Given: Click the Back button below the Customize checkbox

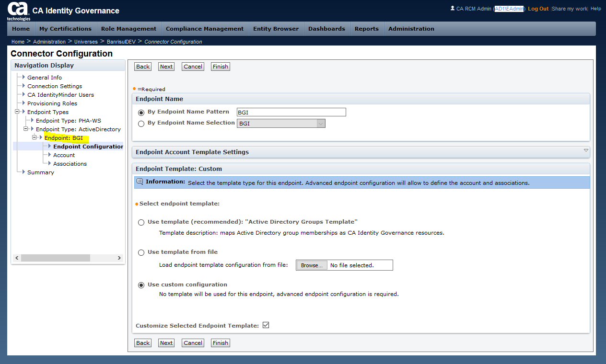Looking at the screenshot, I should [143, 343].
